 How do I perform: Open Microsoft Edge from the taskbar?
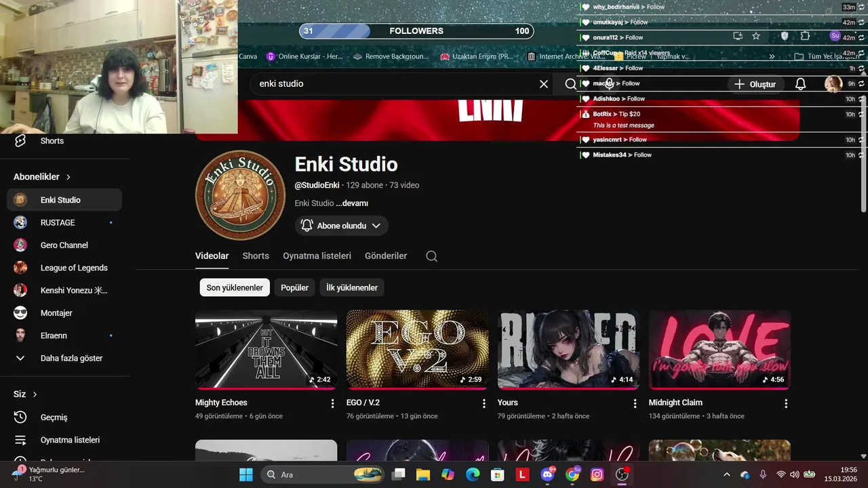tap(473, 474)
